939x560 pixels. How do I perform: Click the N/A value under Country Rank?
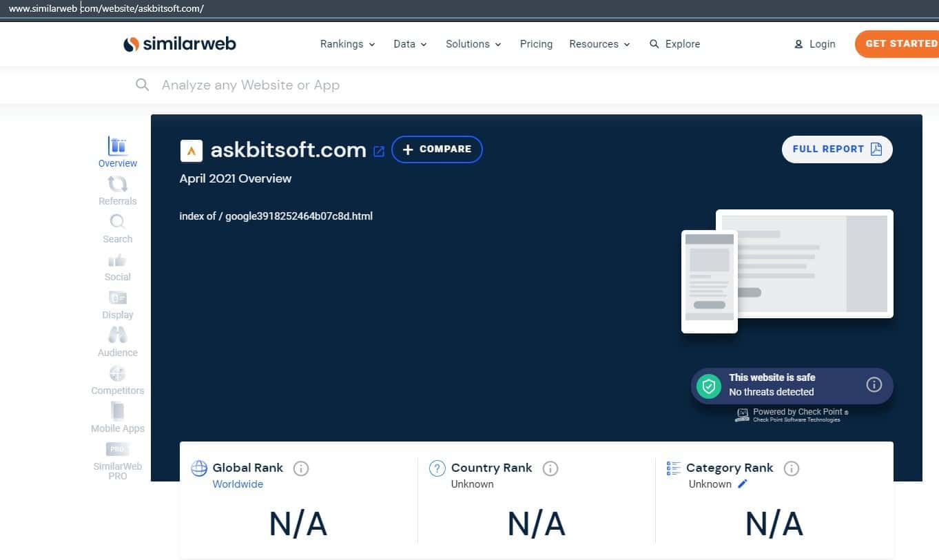(x=537, y=524)
